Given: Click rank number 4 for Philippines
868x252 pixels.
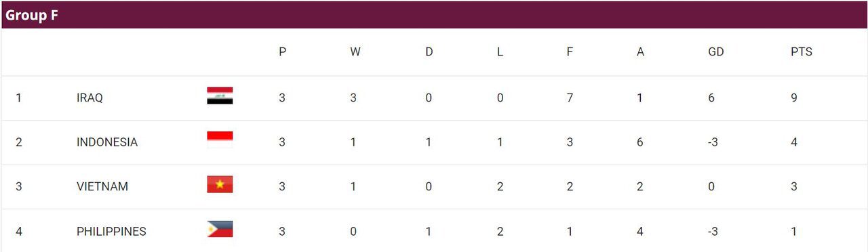Looking at the screenshot, I should click(19, 231).
